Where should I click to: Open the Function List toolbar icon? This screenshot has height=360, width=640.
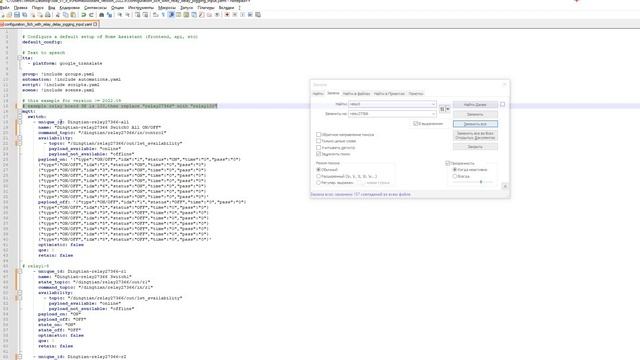pyautogui.click(x=202, y=15)
